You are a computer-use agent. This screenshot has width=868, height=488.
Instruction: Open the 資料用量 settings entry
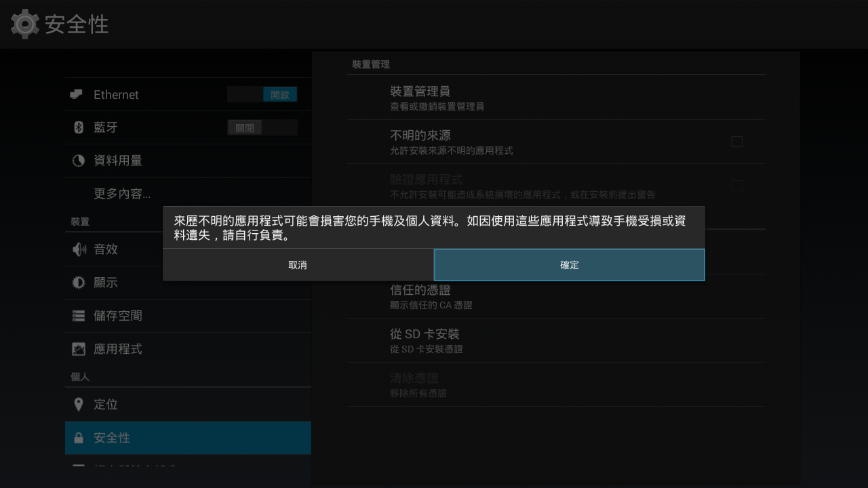(188, 161)
